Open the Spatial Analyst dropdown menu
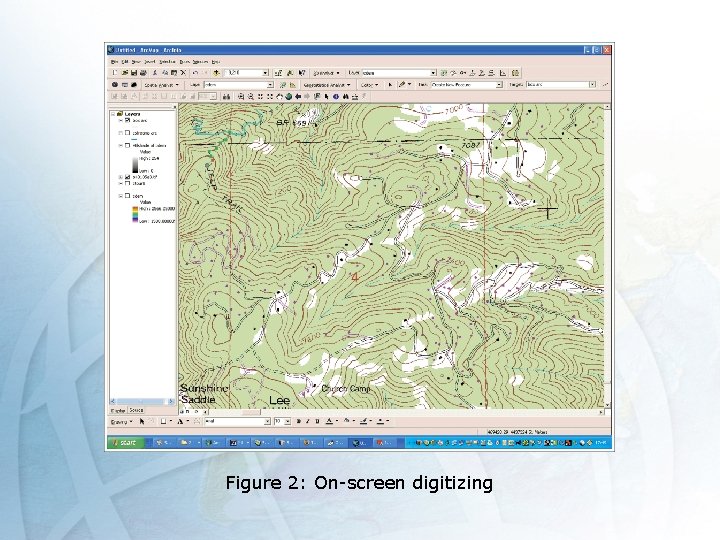This screenshot has height=540, width=720. (161, 85)
